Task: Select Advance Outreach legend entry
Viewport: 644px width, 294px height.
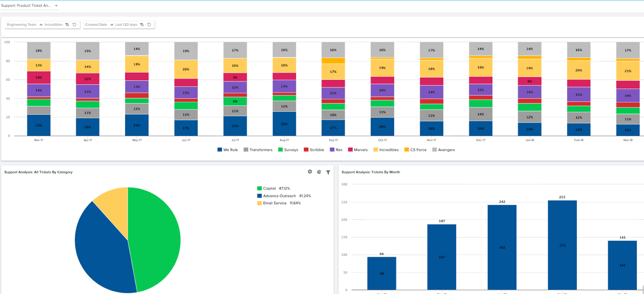Action: click(279, 196)
